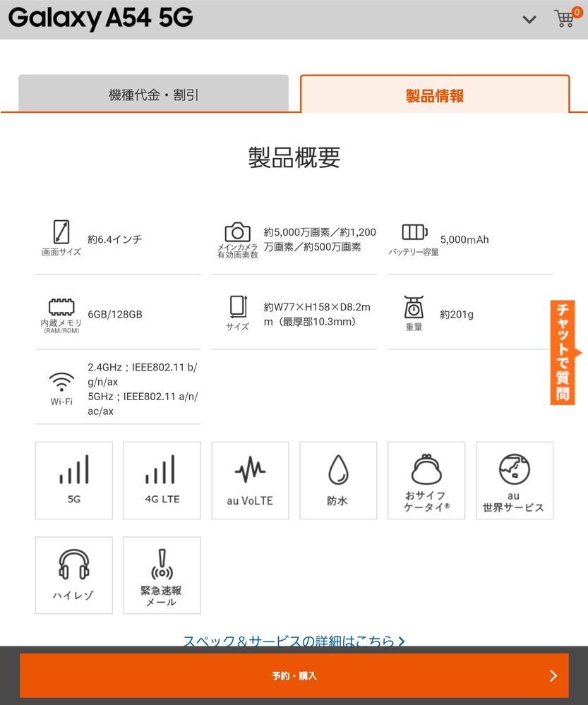The image size is (588, 705).
Task: Switch to the 機種代金・割引 tab
Action: click(x=153, y=94)
